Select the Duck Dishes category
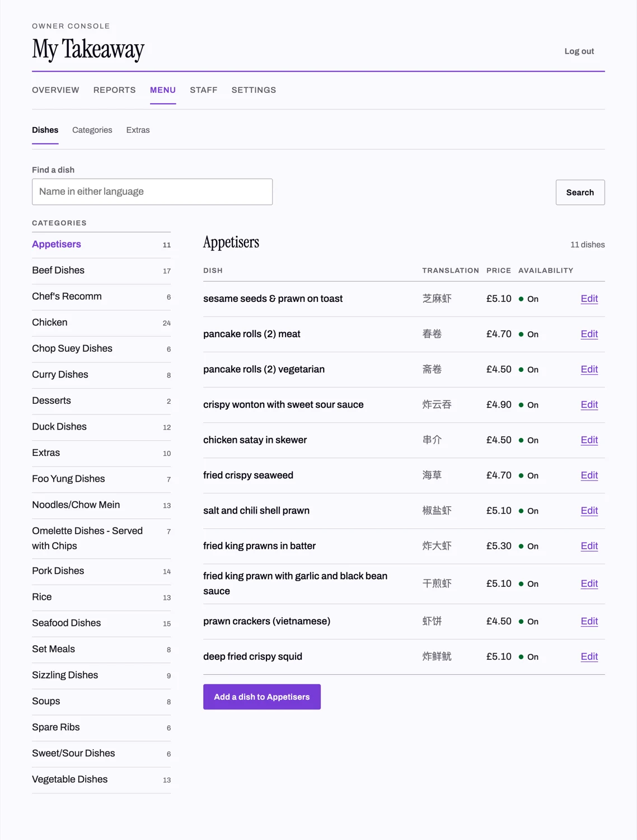Image resolution: width=637 pixels, height=840 pixels. point(101,427)
